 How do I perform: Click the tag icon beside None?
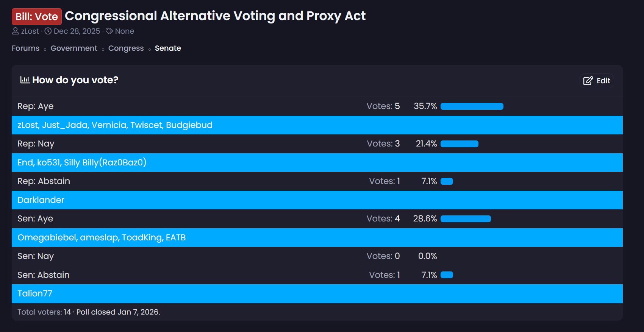pyautogui.click(x=109, y=31)
